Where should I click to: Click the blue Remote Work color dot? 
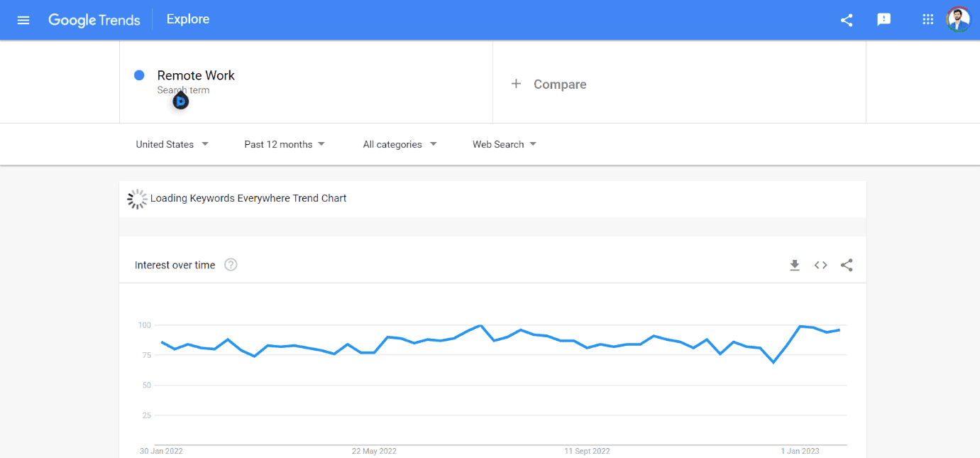coord(140,75)
